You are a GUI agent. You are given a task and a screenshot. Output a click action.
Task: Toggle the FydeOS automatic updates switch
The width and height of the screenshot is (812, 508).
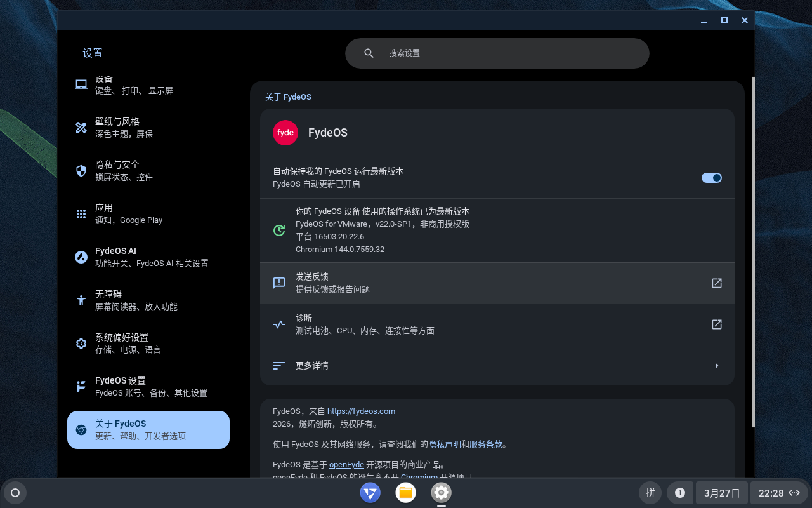point(711,178)
